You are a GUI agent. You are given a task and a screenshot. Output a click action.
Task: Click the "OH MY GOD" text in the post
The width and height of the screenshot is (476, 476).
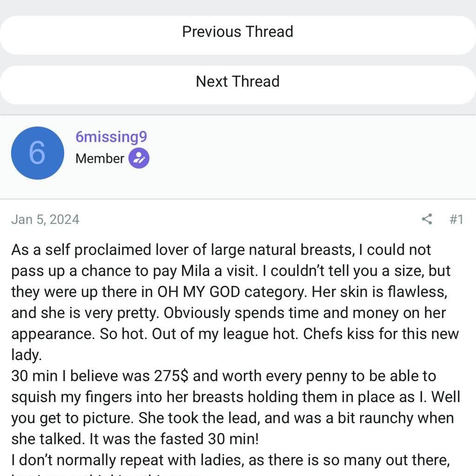(x=199, y=292)
